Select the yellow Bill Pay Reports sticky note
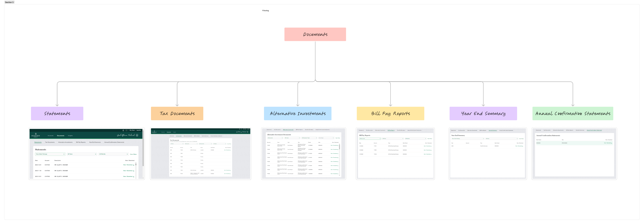Screen dimensions: 644x224 click(x=391, y=113)
